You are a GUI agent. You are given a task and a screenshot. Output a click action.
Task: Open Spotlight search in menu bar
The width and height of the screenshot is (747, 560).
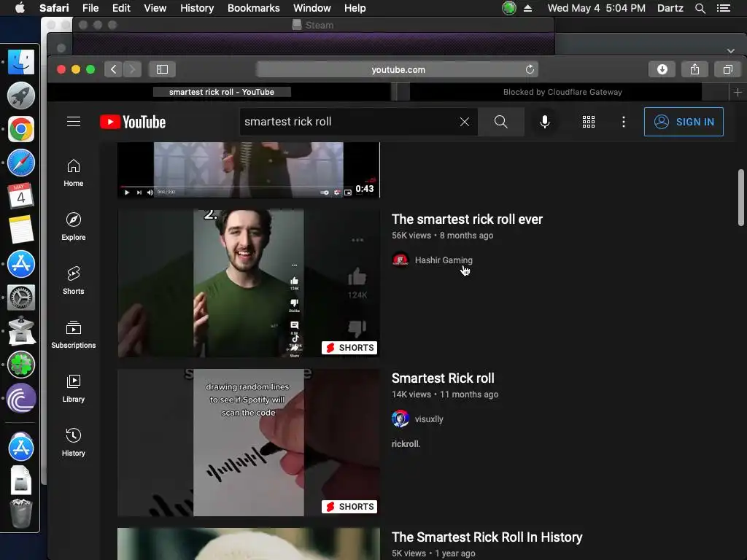(700, 8)
